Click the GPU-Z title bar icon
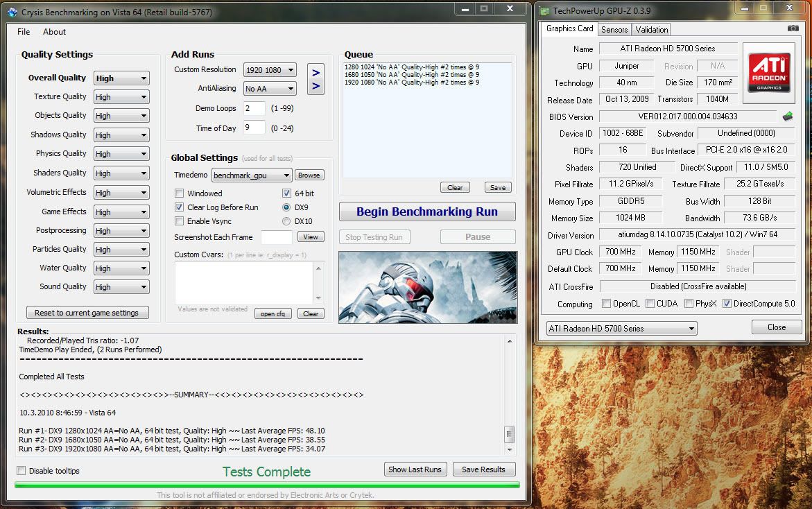The image size is (812, 509). [x=545, y=11]
